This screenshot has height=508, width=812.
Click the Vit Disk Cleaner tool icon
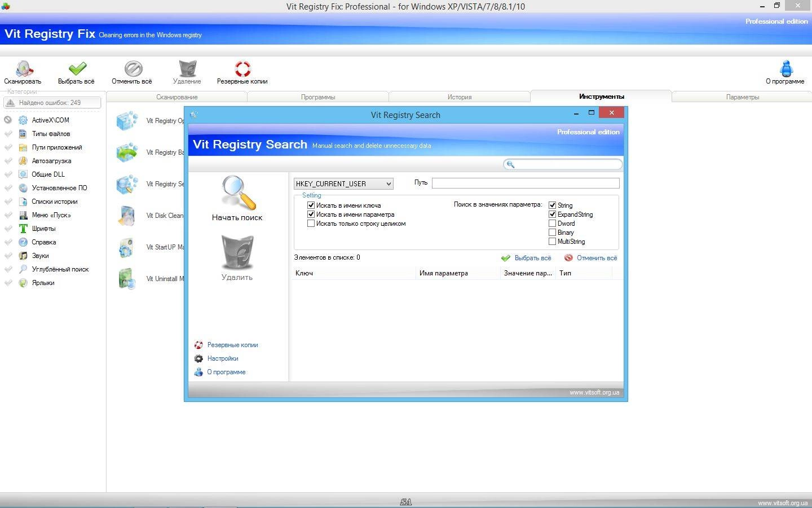[127, 216]
